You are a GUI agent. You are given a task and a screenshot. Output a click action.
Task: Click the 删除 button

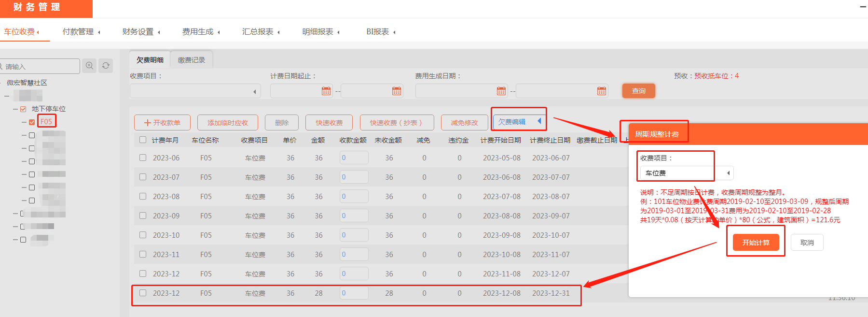point(282,123)
